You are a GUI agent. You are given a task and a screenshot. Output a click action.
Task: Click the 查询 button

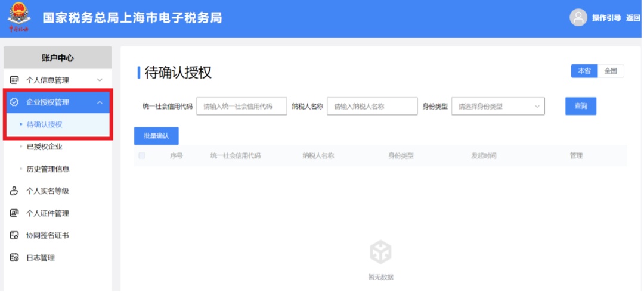[581, 106]
